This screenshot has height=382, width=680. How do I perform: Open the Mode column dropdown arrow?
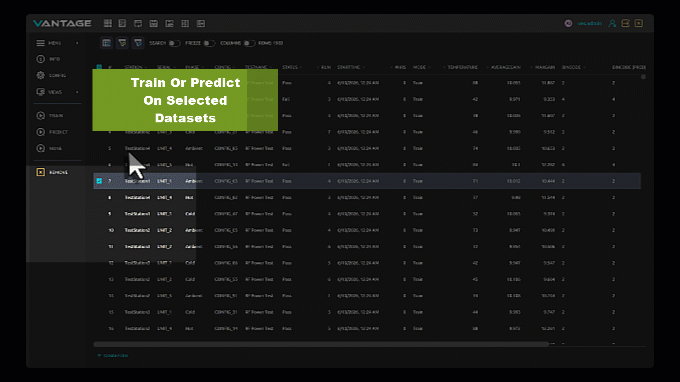pos(429,67)
